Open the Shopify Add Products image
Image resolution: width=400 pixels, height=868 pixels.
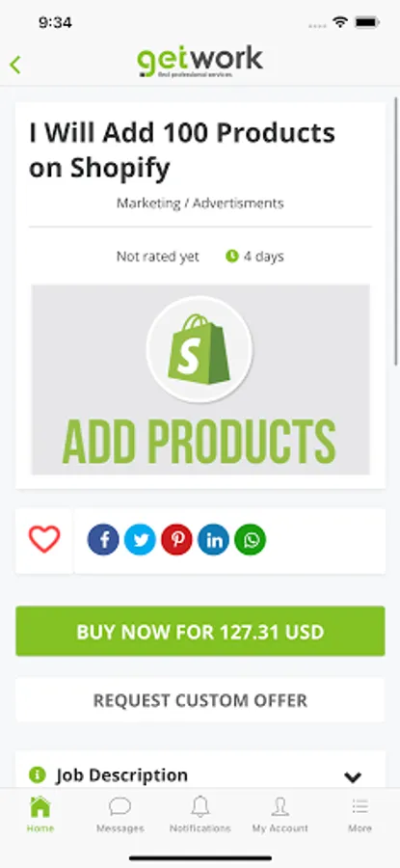coord(200,380)
